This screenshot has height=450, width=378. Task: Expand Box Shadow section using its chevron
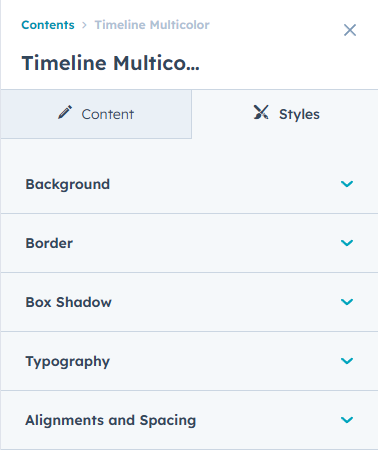pos(347,302)
